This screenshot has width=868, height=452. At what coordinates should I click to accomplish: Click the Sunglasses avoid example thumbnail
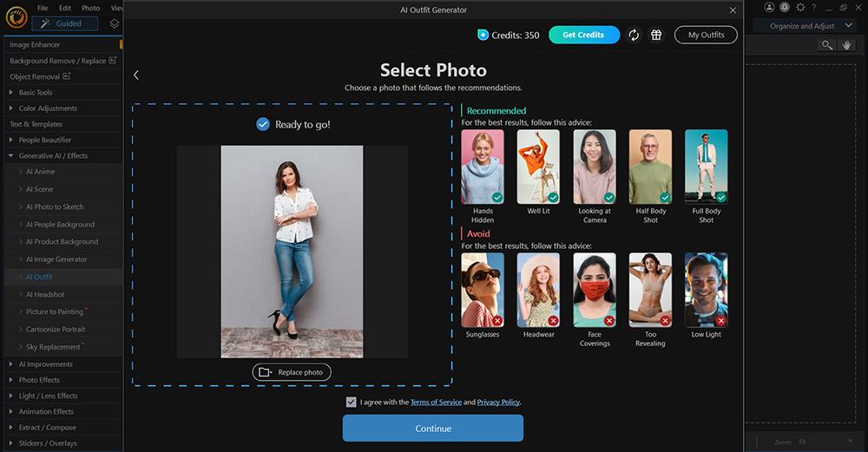click(x=483, y=290)
